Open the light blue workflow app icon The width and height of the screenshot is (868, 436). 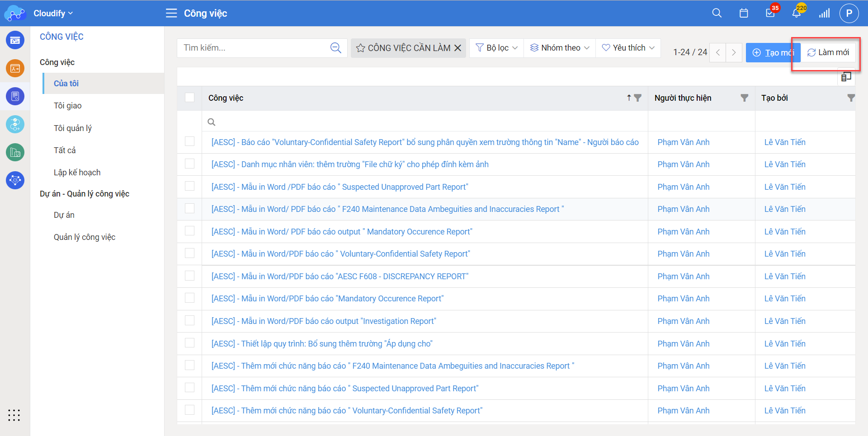point(15,124)
